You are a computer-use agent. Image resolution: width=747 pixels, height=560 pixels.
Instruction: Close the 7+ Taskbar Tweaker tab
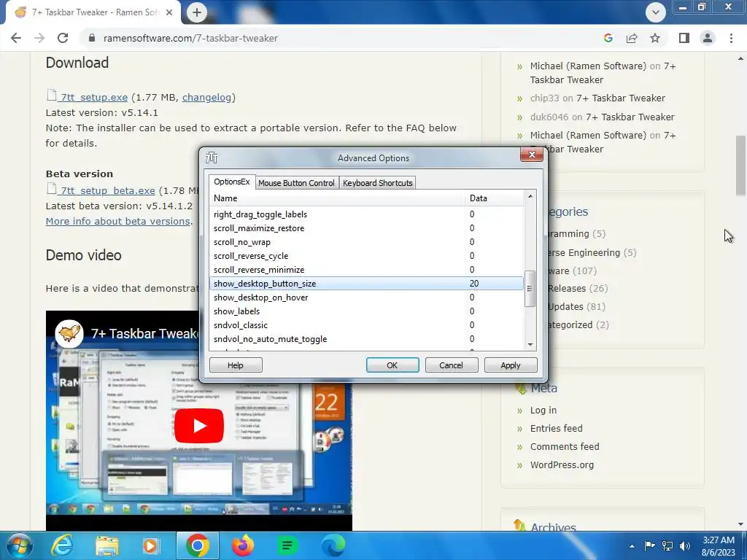(x=169, y=12)
